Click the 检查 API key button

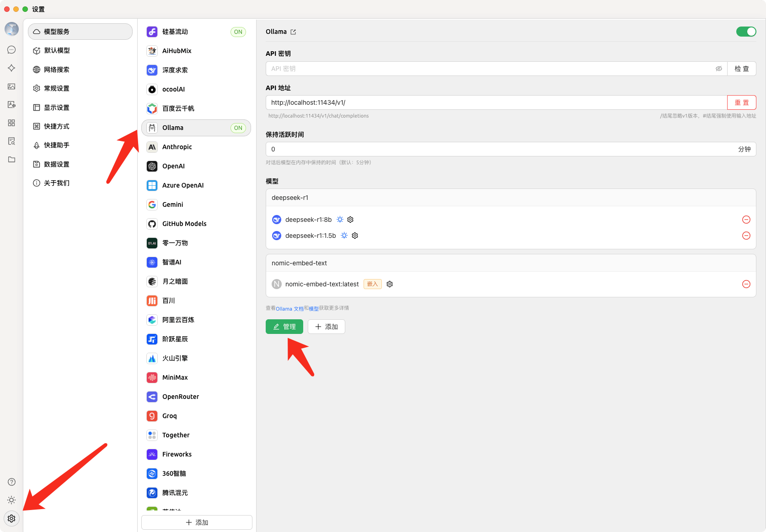tap(742, 69)
